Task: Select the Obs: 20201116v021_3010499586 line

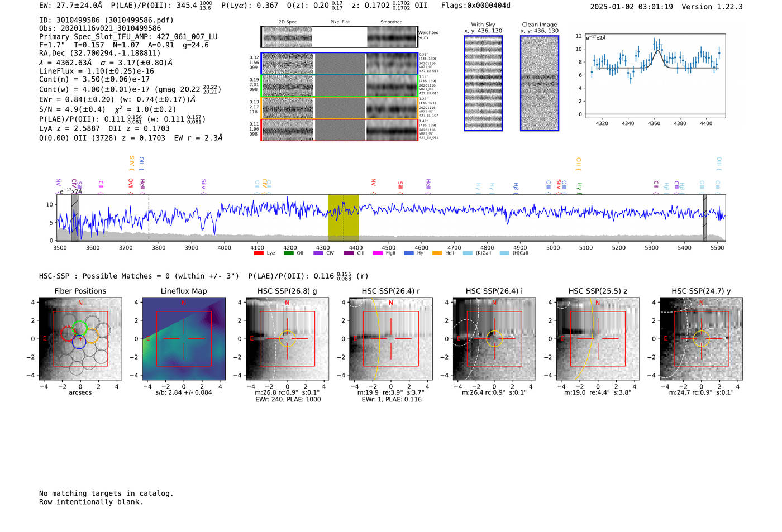Action: tap(100, 28)
